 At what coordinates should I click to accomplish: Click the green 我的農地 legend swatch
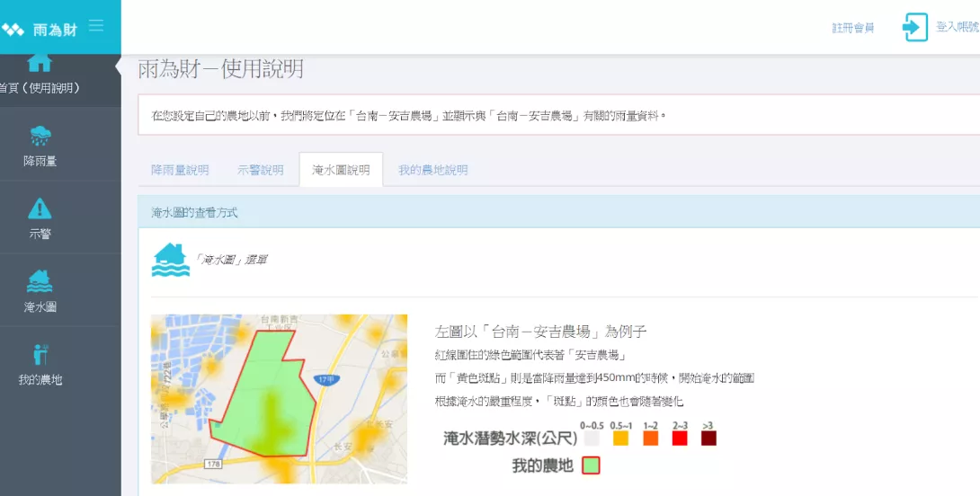coord(591,465)
